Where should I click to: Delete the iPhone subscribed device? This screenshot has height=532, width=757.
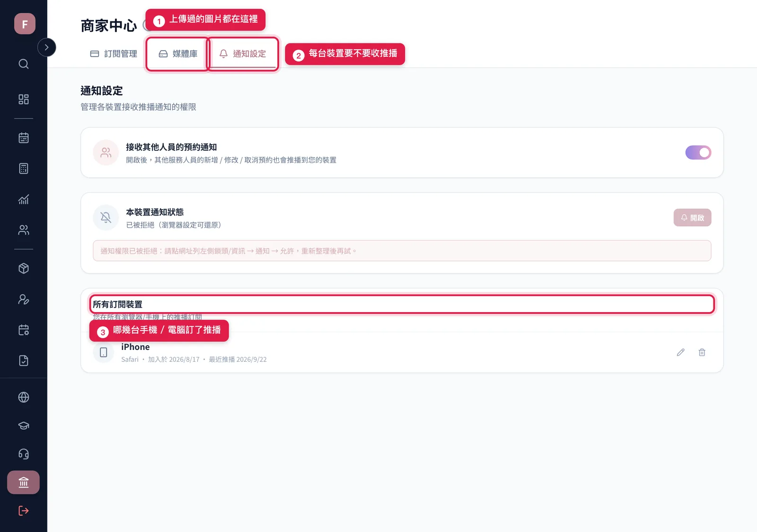tap(702, 352)
